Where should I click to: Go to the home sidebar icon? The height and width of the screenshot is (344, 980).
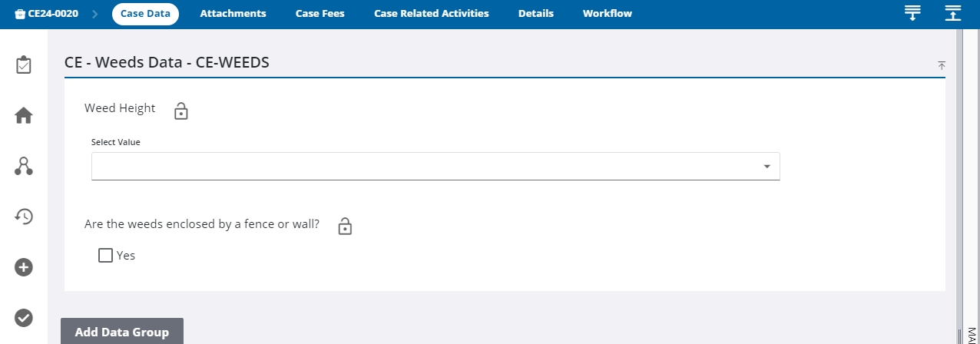pos(24,116)
